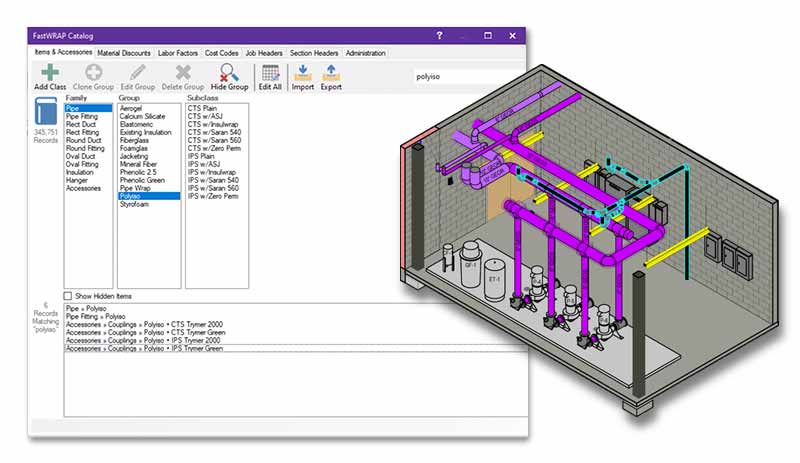Click the Clone Group icon

93,72
